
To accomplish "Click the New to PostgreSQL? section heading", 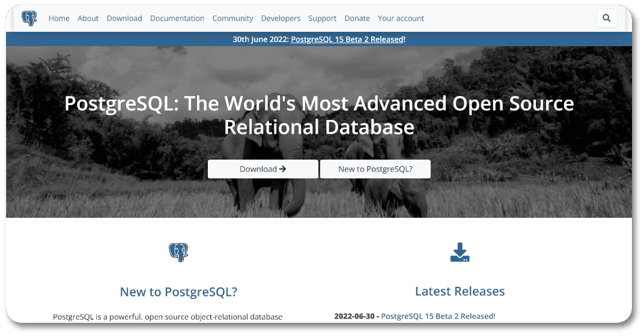I will (178, 292).
